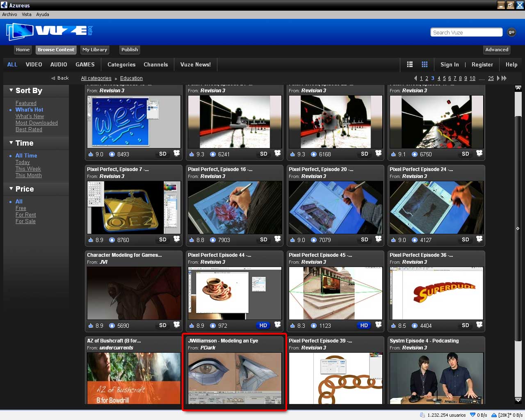Click the camera icon on Pixel Perfect Episode 20

(x=379, y=239)
